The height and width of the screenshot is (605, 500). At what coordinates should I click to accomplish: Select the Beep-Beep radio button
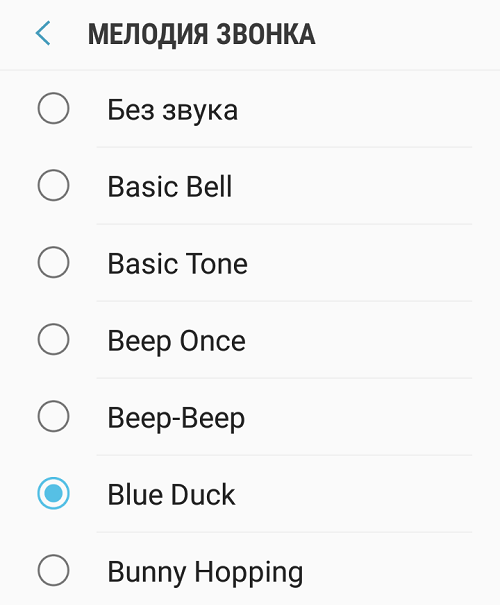pyautogui.click(x=54, y=416)
